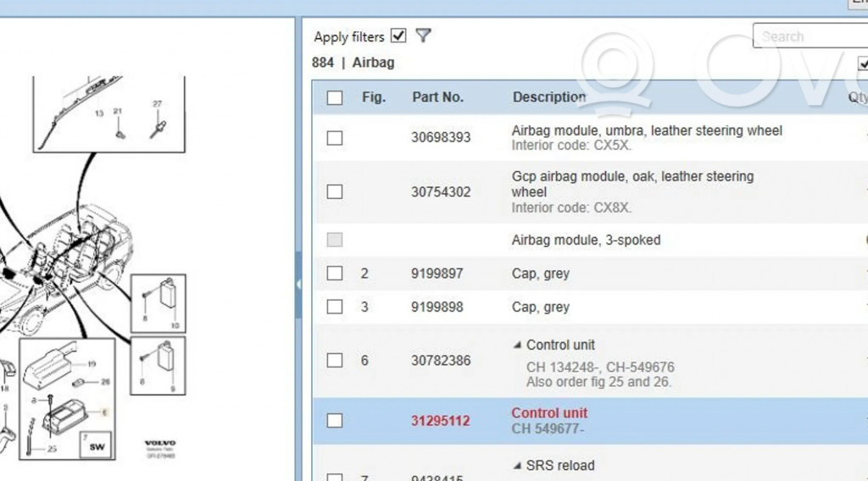Toggle the Apply filters checkbox
This screenshot has height=481, width=868.
(398, 36)
